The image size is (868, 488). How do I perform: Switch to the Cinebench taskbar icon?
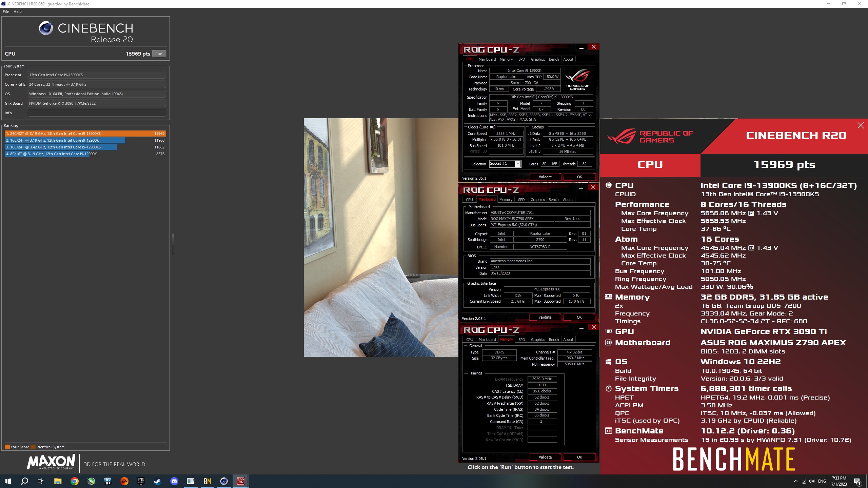[224, 481]
